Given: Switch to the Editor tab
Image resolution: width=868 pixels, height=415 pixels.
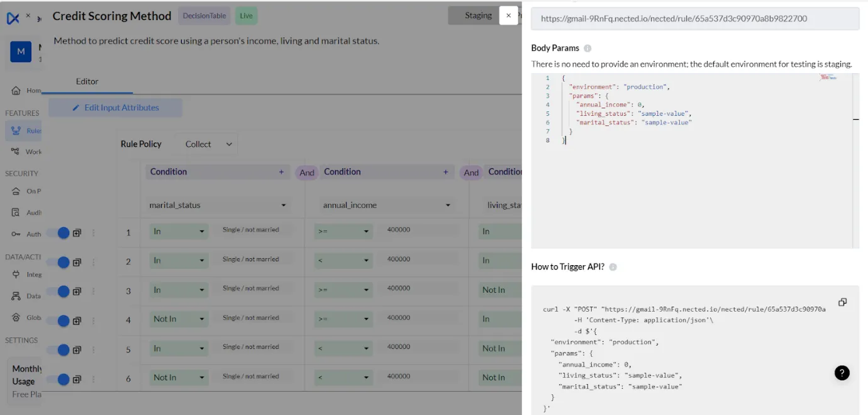Looking at the screenshot, I should click(x=87, y=81).
